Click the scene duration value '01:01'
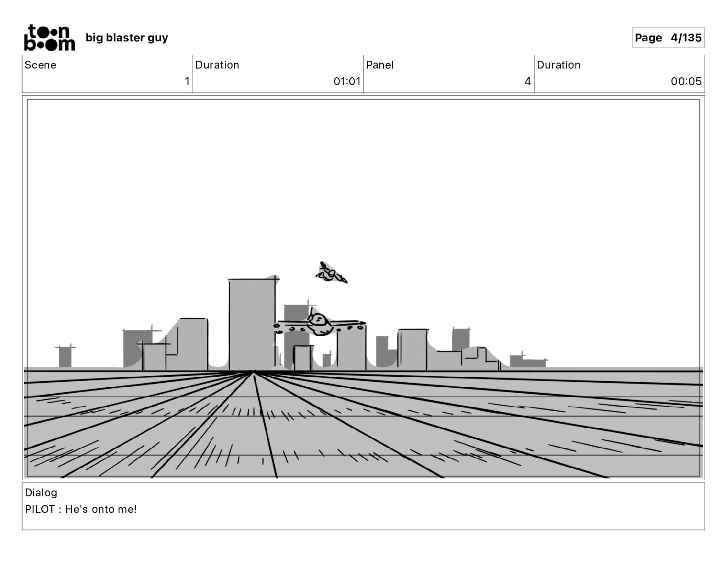 click(x=347, y=81)
